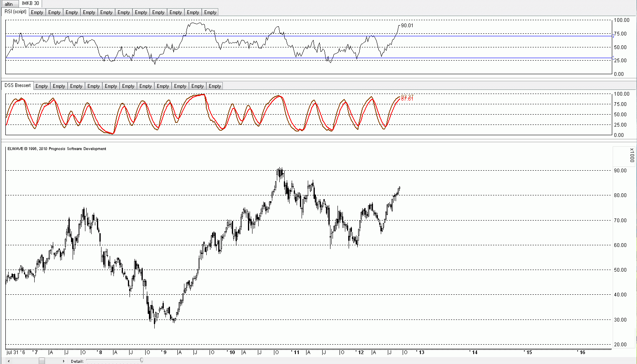Open the RSI (script) indicator tab
This screenshot has height=364, width=637.
pos(16,12)
